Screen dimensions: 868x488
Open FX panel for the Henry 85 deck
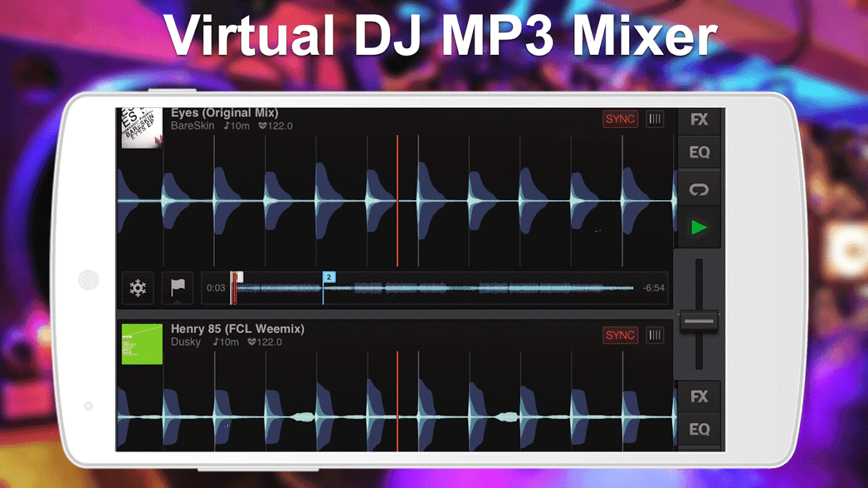(x=700, y=396)
